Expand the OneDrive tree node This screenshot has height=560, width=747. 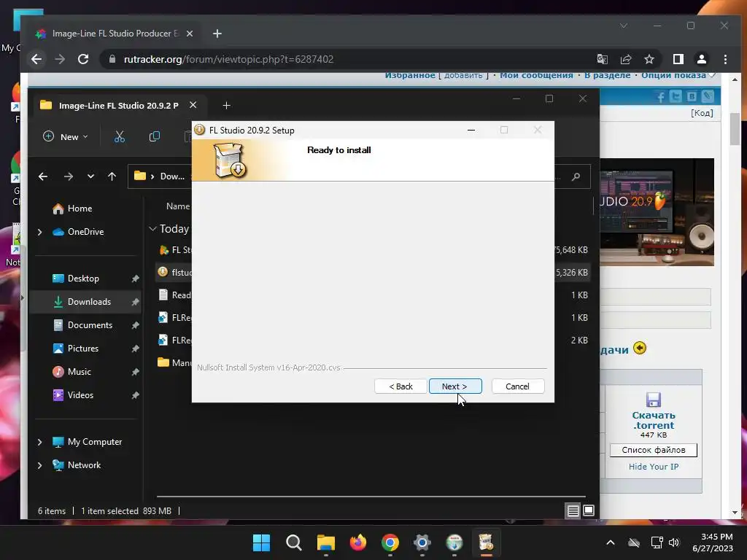click(40, 232)
